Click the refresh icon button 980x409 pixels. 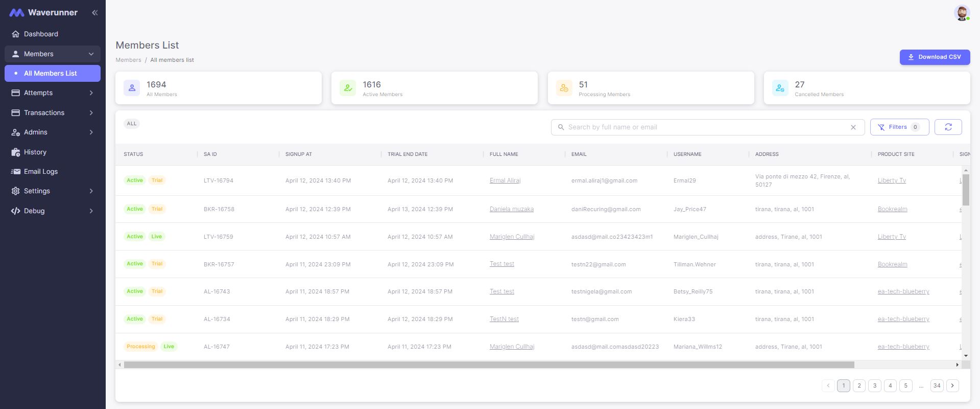click(948, 127)
